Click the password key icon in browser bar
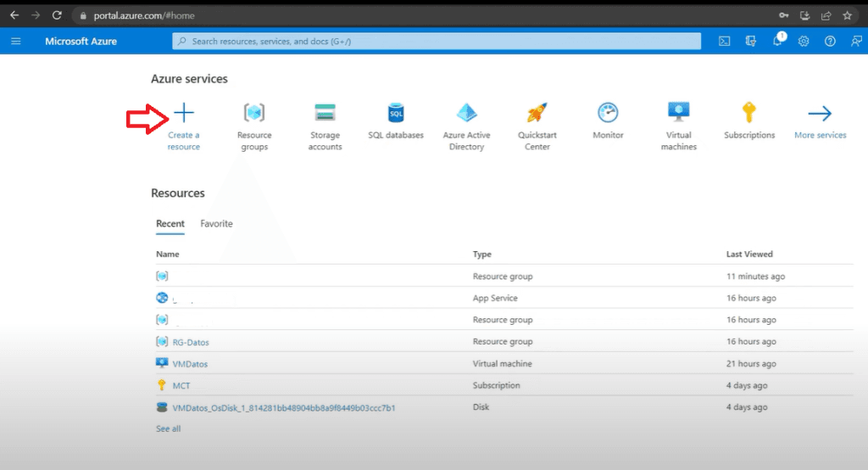The width and height of the screenshot is (868, 470). [784, 15]
